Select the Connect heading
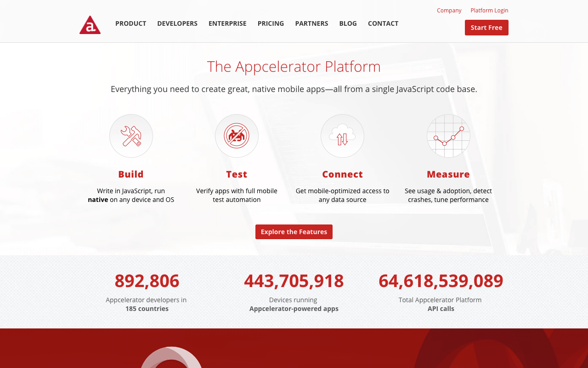 [342, 174]
